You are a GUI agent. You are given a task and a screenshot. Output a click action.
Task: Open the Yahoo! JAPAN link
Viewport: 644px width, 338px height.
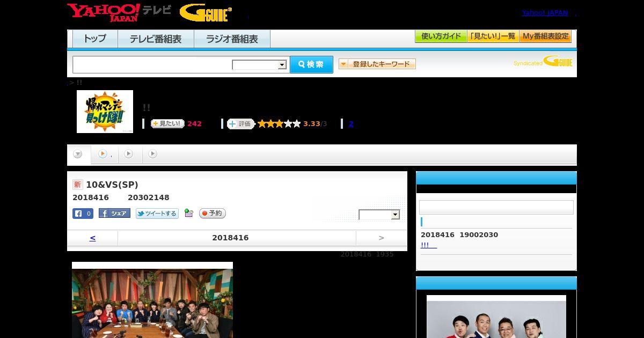click(545, 12)
